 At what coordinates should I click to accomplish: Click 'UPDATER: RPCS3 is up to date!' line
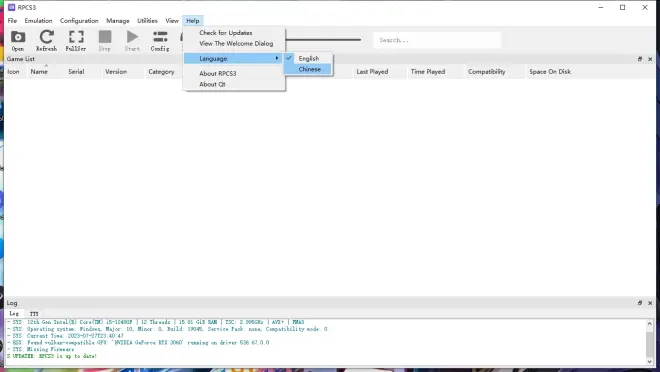pyautogui.click(x=52, y=356)
